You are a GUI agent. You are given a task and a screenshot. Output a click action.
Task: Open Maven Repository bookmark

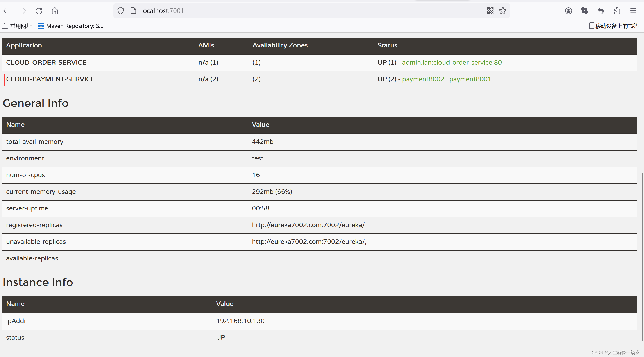70,26
